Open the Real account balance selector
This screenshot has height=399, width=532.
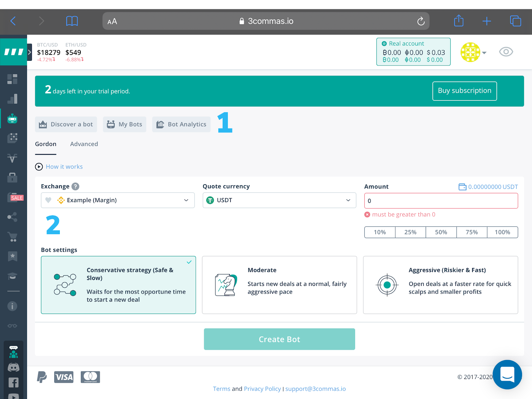(x=413, y=52)
